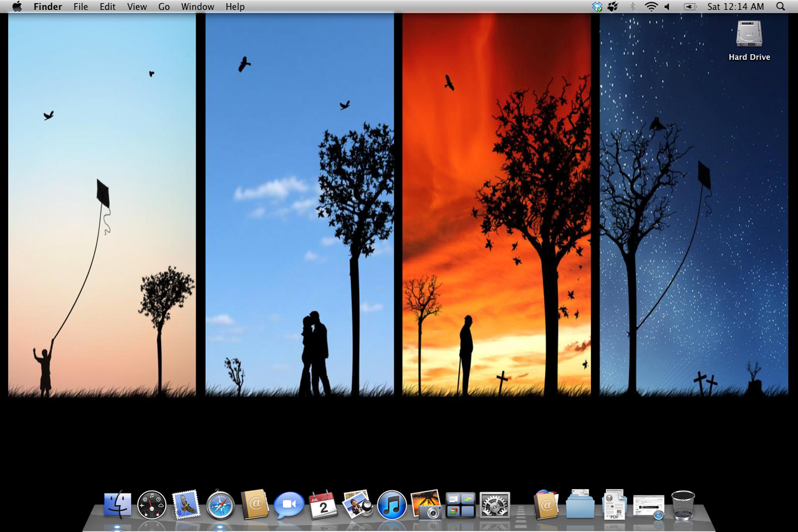Viewport: 798px width, 532px height.
Task: Open the volume control in menu bar
Action: click(667, 7)
